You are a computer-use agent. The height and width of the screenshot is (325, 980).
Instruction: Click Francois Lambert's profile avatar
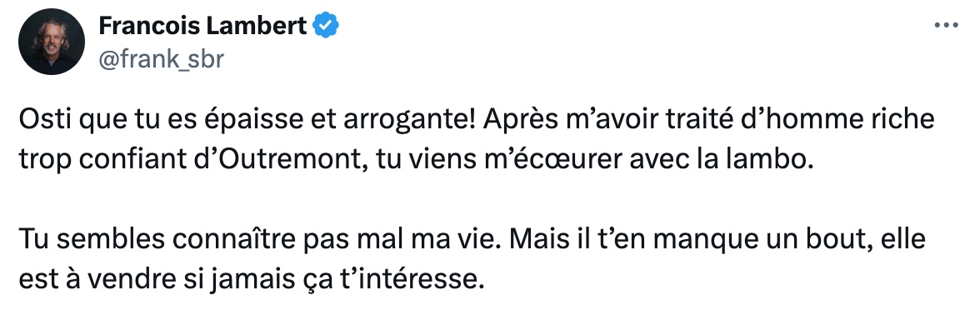tap(52, 42)
